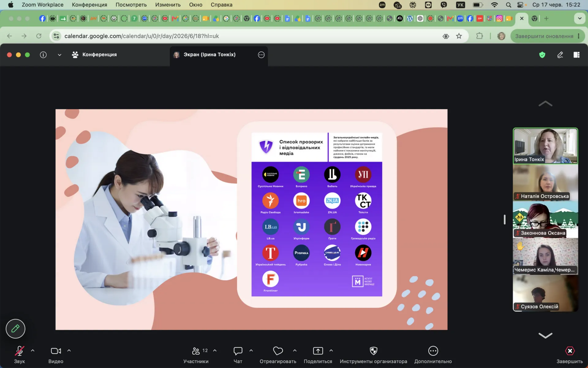Show meeting info icon in Zoom header

pos(43,55)
